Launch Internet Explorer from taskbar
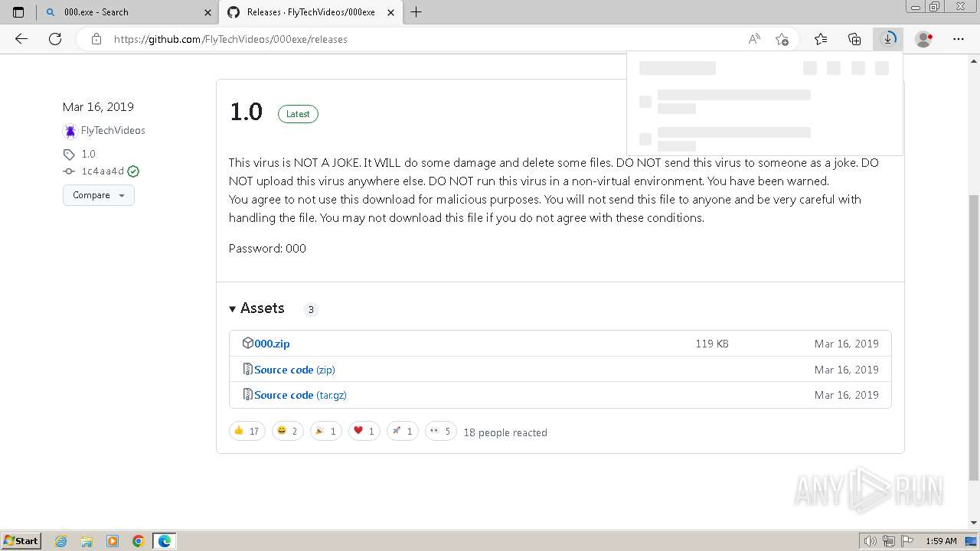The image size is (980, 551). (61, 541)
